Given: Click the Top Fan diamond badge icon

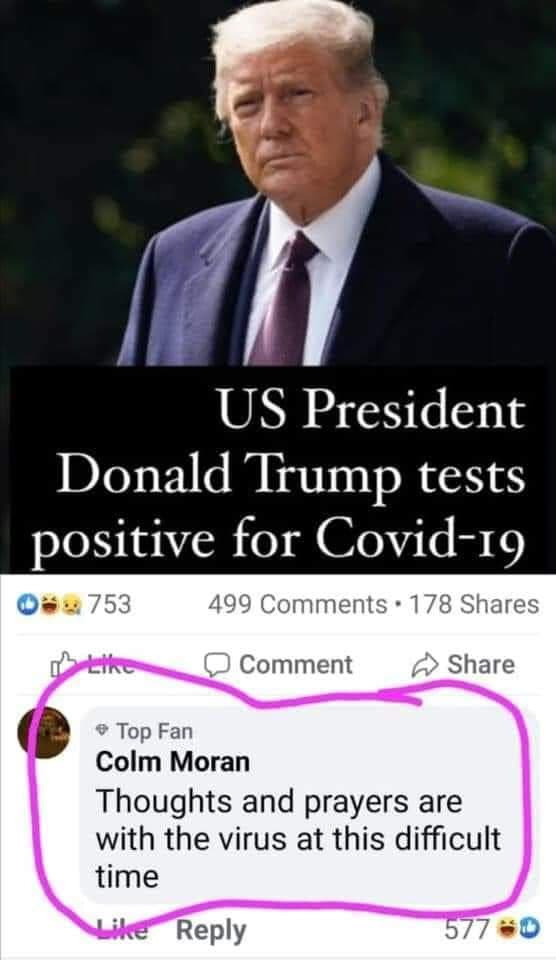Looking at the screenshot, I should (x=103, y=730).
